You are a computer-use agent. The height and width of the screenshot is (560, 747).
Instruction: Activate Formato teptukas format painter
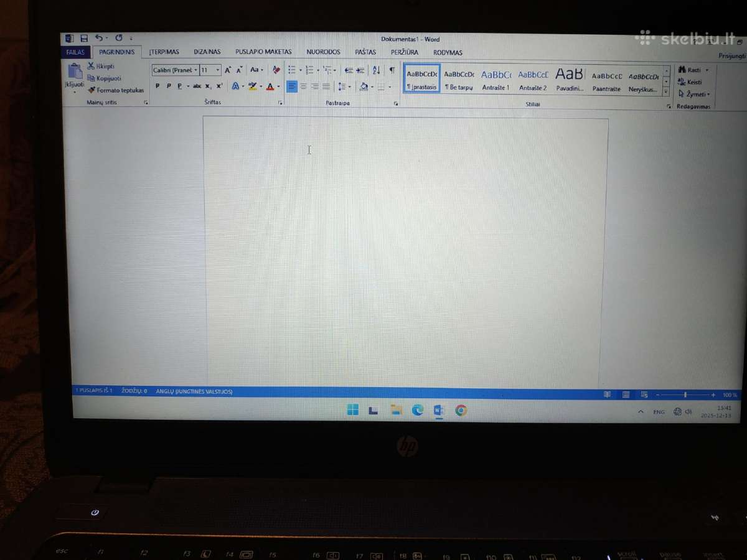[116, 90]
